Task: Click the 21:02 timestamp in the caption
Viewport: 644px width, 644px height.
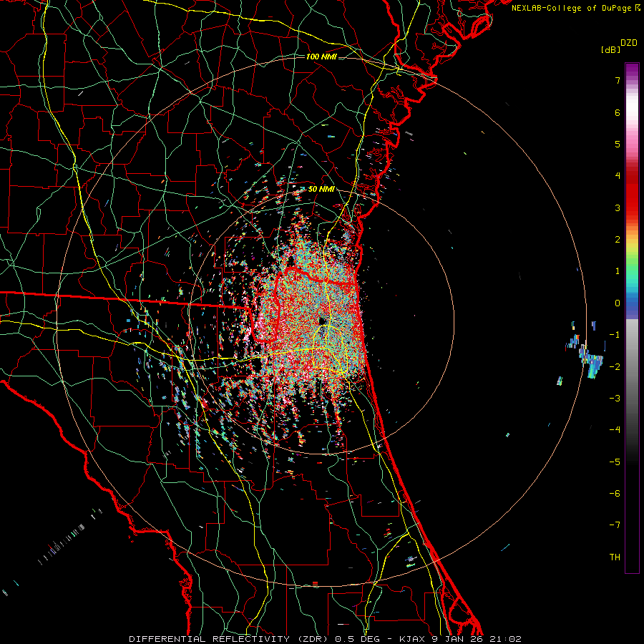Action: point(505,639)
